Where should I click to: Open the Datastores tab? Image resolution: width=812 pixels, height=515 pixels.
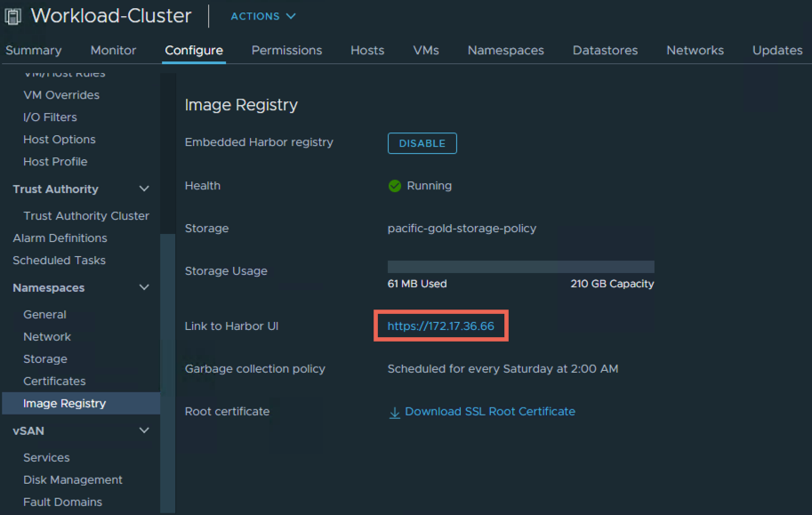point(605,51)
